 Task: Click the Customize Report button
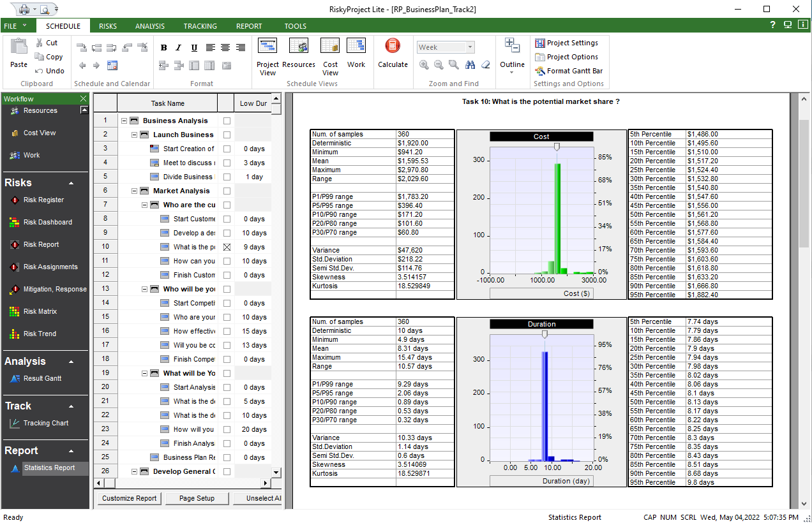[129, 498]
